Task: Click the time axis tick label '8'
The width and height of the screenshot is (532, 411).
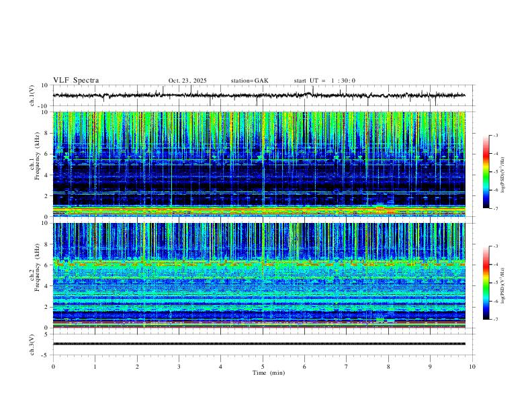Action: 388,367
